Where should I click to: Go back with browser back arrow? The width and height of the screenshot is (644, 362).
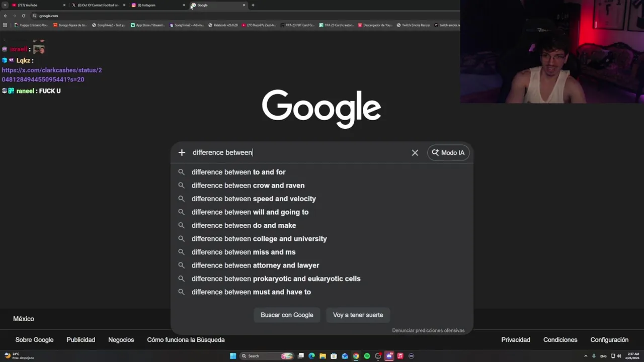pos(5,16)
